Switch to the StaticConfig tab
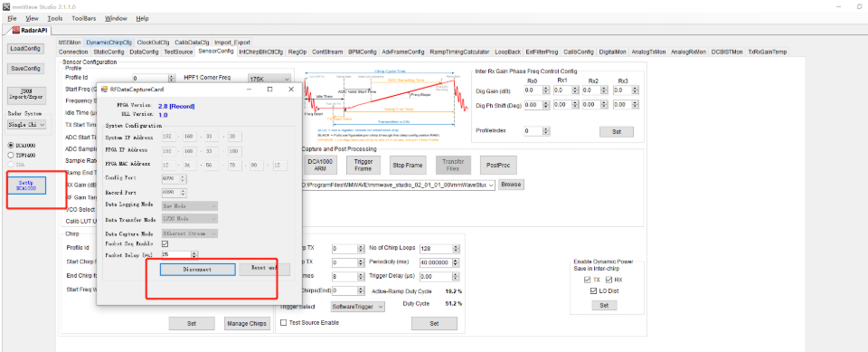868x352 pixels. pyautogui.click(x=108, y=52)
